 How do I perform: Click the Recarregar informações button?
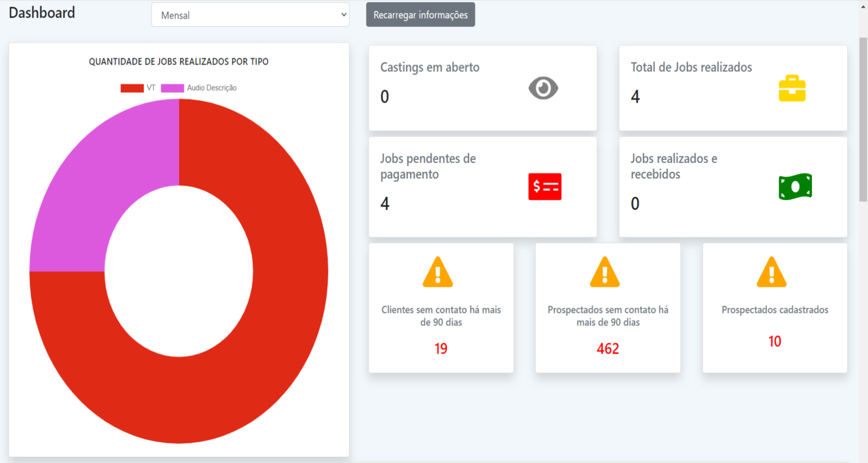[420, 15]
